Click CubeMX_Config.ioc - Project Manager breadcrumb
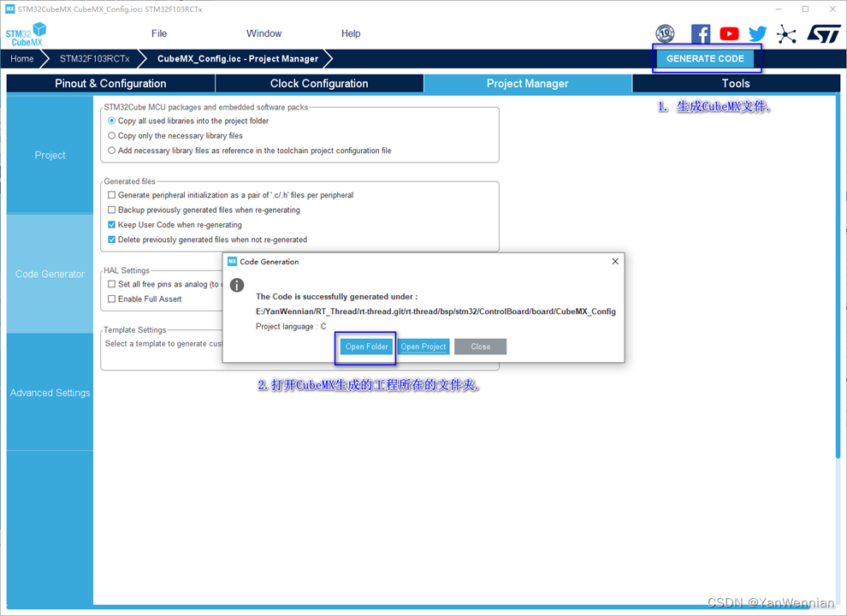 (238, 58)
